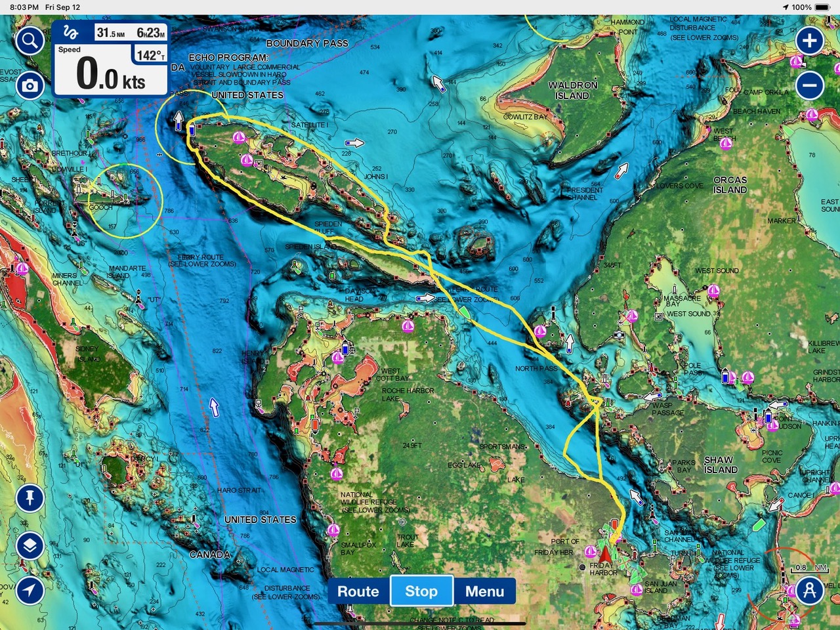Viewport: 840px width, 630px height.
Task: Tap the marina marker near Smallpox Bay
Action: tap(333, 530)
